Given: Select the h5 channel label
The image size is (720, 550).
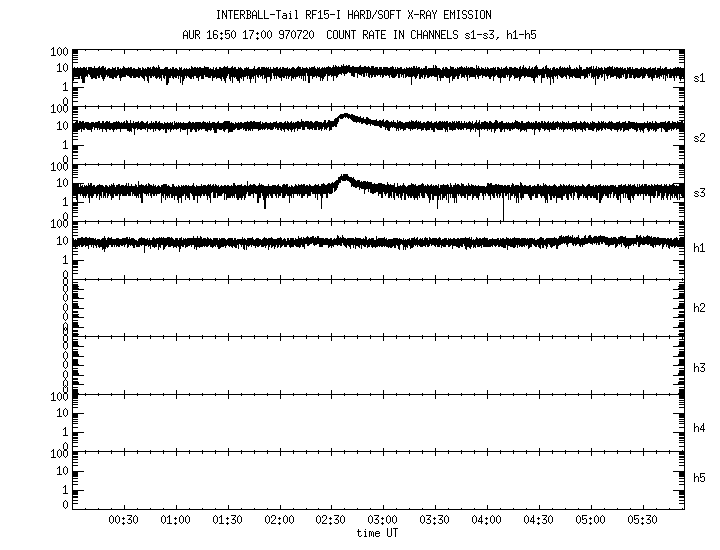Looking at the screenshot, I should tap(700, 478).
